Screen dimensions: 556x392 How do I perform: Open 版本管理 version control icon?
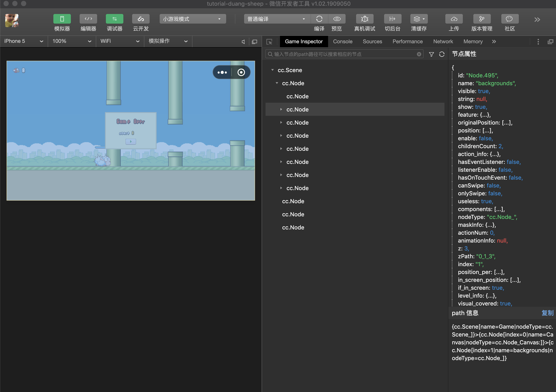pyautogui.click(x=482, y=19)
